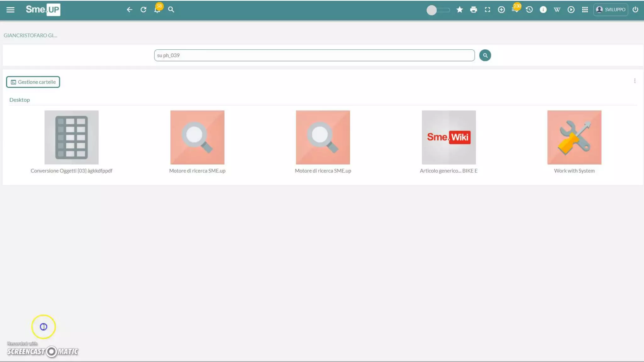Open the hamburger main menu

pyautogui.click(x=10, y=10)
